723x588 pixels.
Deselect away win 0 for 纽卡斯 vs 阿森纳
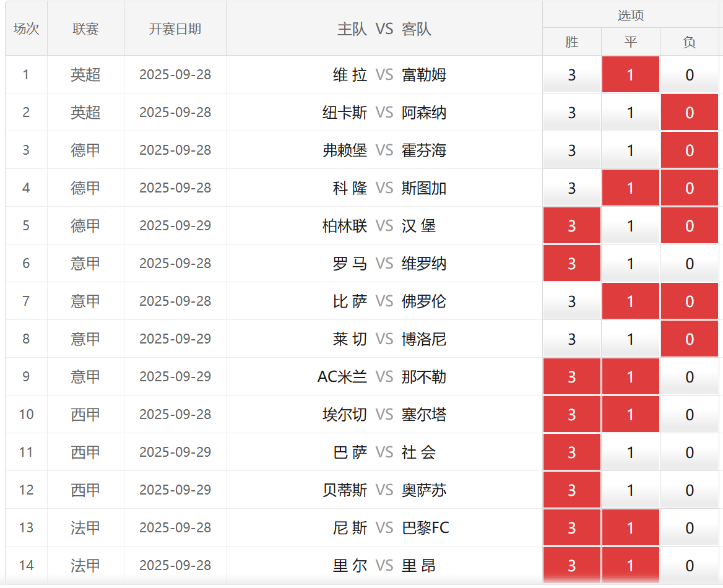tap(689, 113)
